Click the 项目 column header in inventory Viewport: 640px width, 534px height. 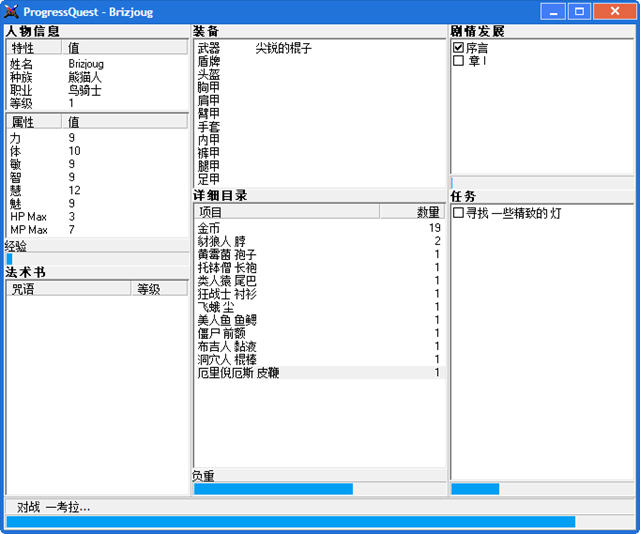coord(286,212)
